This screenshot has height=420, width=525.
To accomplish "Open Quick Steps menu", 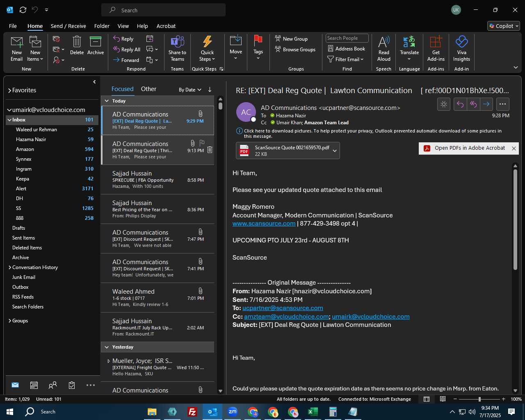I will click(x=207, y=49).
